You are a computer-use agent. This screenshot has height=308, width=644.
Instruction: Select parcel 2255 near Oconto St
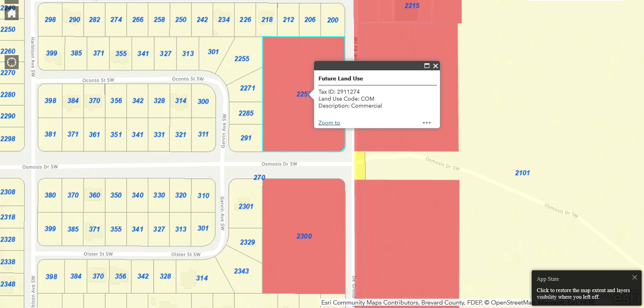click(242, 59)
